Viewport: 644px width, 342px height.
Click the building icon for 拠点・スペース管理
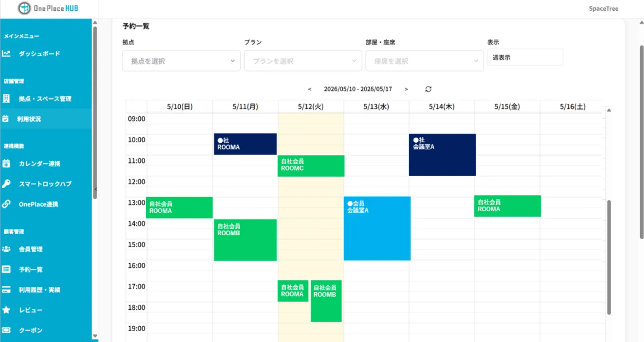pyautogui.click(x=6, y=99)
